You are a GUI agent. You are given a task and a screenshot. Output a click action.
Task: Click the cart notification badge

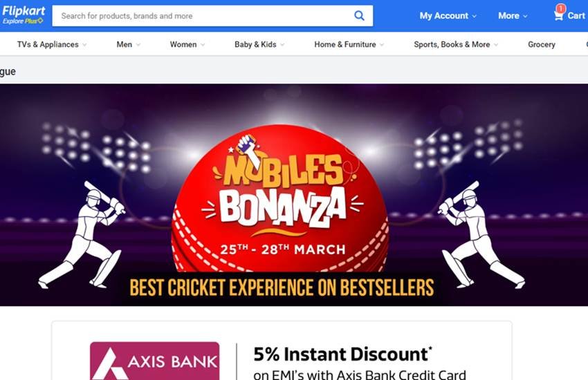[560, 8]
